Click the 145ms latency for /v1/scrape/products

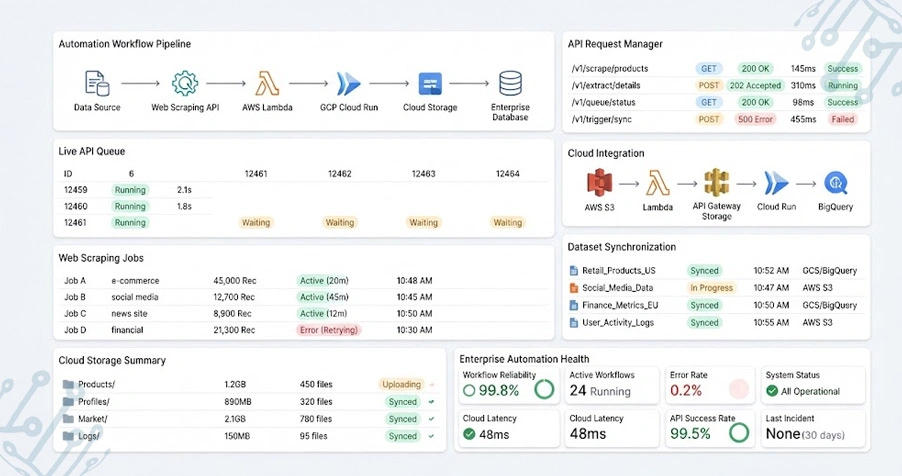click(x=803, y=68)
